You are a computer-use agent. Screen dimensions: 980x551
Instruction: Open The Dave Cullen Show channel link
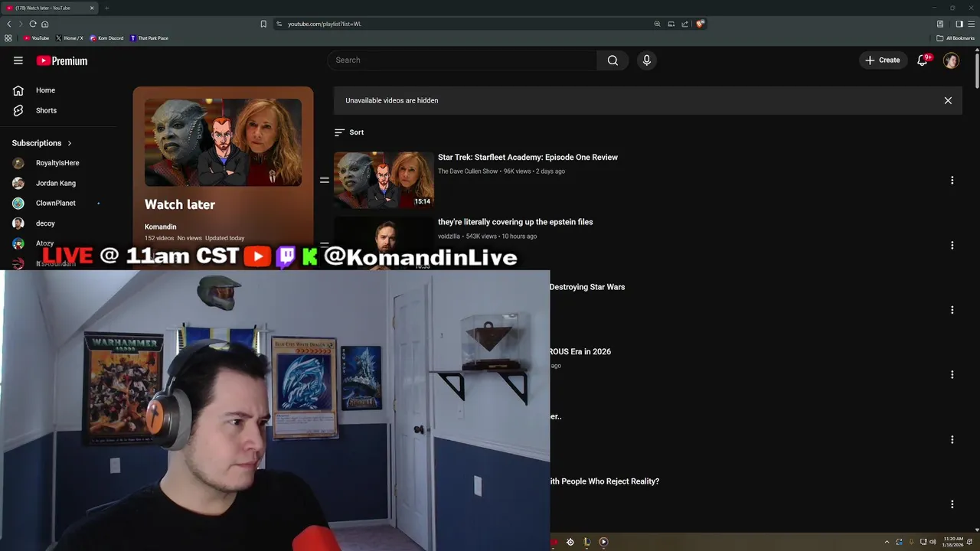(x=468, y=171)
